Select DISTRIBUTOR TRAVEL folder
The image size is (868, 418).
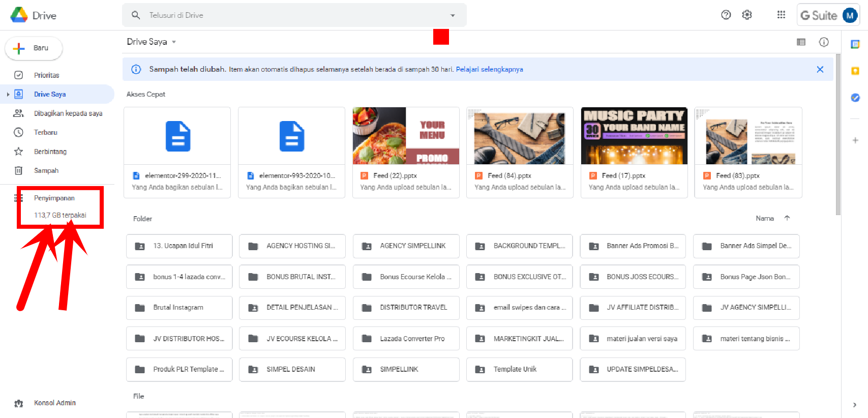tap(406, 308)
